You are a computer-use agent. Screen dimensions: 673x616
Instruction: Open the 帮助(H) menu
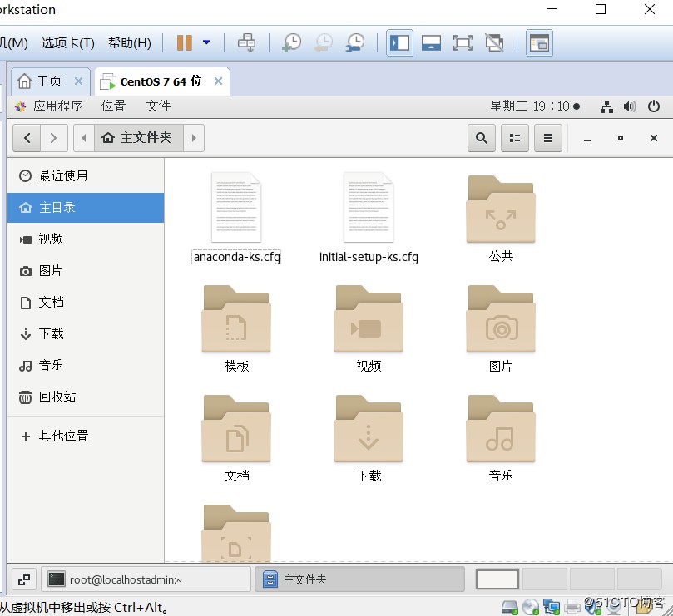[130, 43]
